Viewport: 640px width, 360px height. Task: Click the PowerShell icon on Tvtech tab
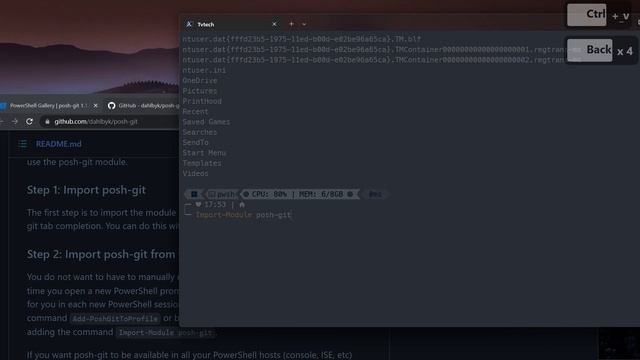tap(189, 24)
